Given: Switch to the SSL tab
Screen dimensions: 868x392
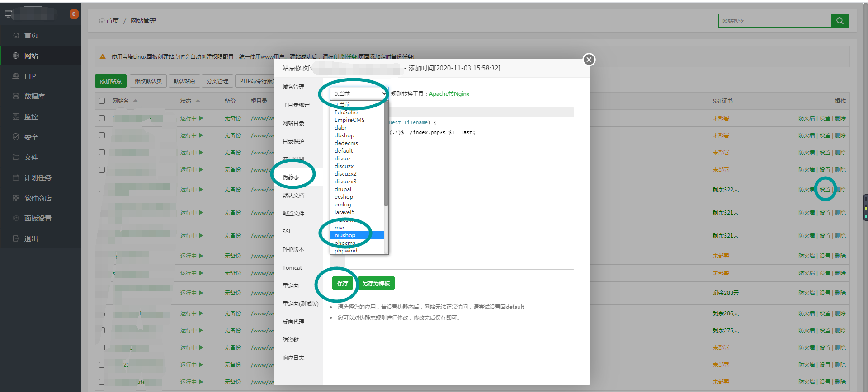Looking at the screenshot, I should point(287,232).
